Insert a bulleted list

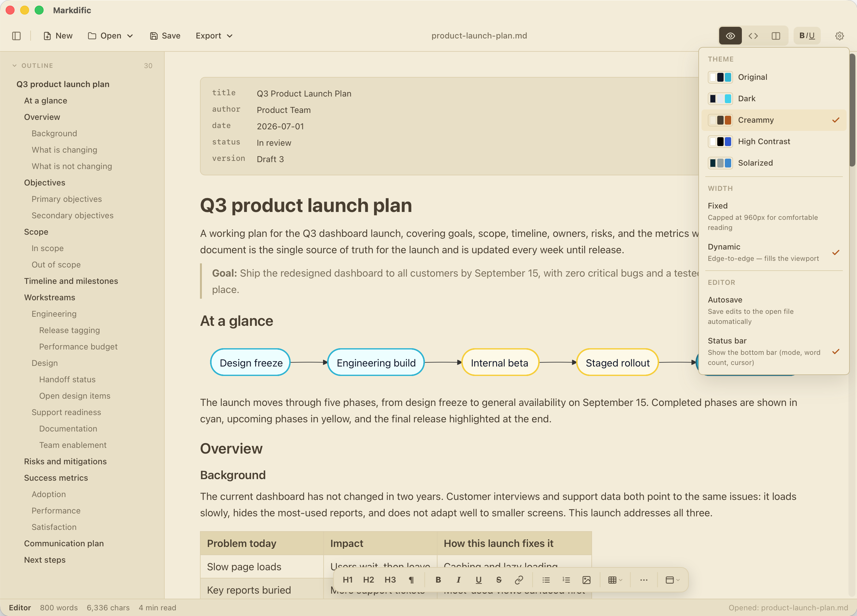tap(546, 580)
